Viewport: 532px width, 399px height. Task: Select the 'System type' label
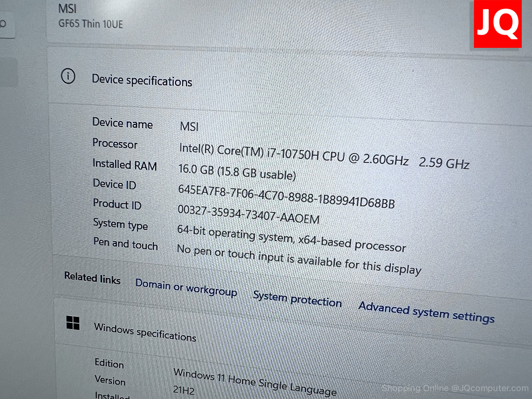click(120, 224)
